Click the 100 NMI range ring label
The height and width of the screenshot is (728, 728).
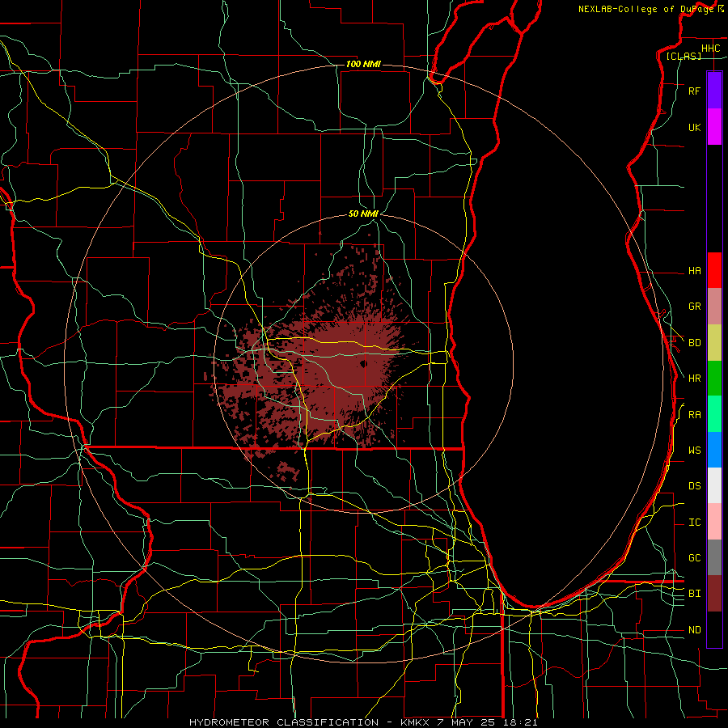coord(363,64)
